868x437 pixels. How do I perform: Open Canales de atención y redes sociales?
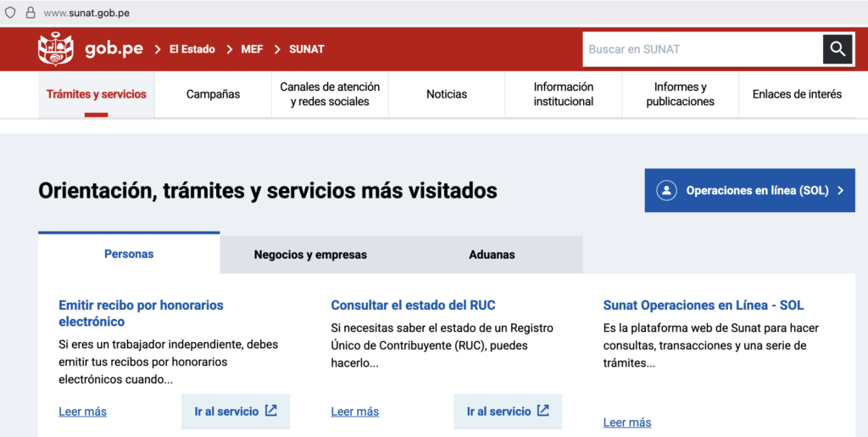pos(330,94)
